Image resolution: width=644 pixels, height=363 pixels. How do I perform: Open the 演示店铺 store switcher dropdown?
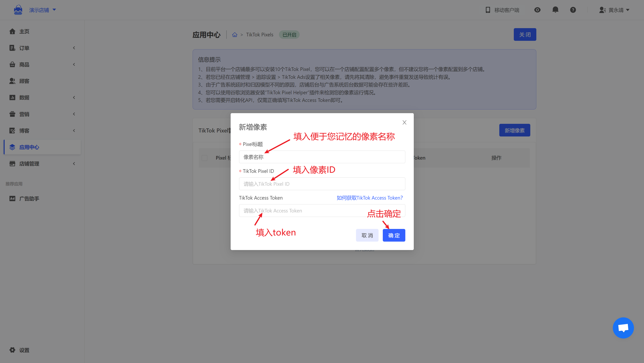click(42, 10)
